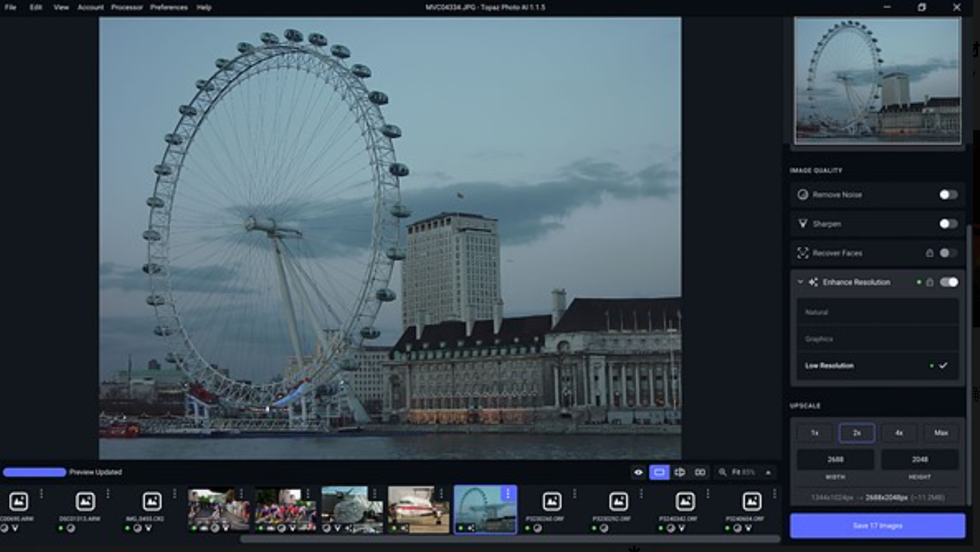This screenshot has height=552, width=980.
Task: Click the placeholder image icon of IMG_0455.CR2
Action: [x=152, y=501]
